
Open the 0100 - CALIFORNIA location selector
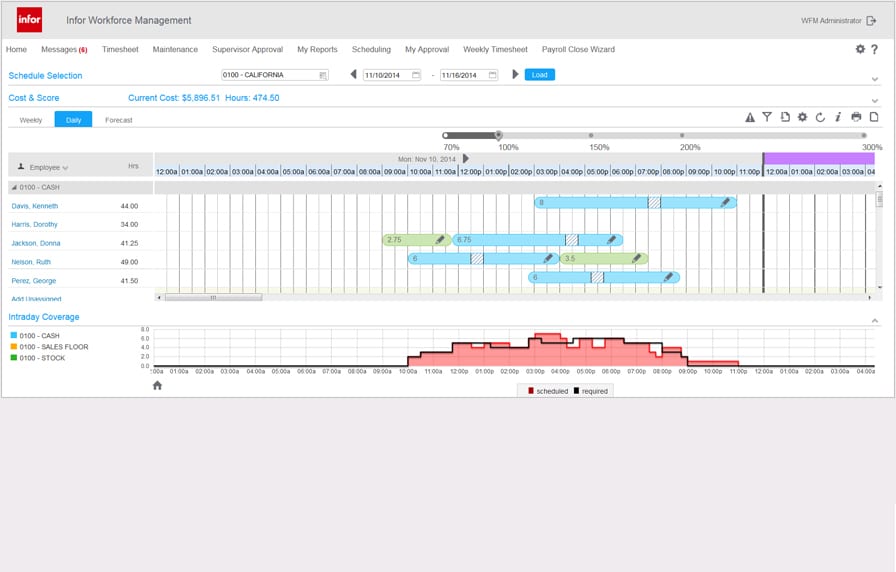[274, 75]
